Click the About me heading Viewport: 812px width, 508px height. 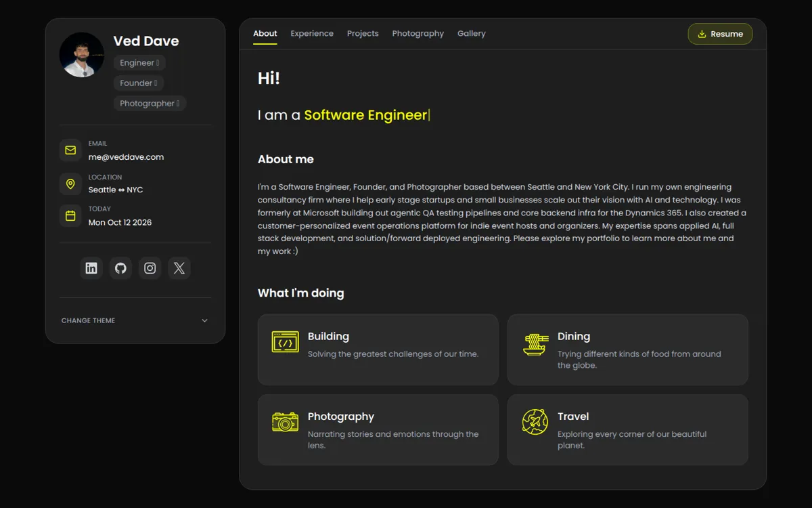click(x=286, y=159)
